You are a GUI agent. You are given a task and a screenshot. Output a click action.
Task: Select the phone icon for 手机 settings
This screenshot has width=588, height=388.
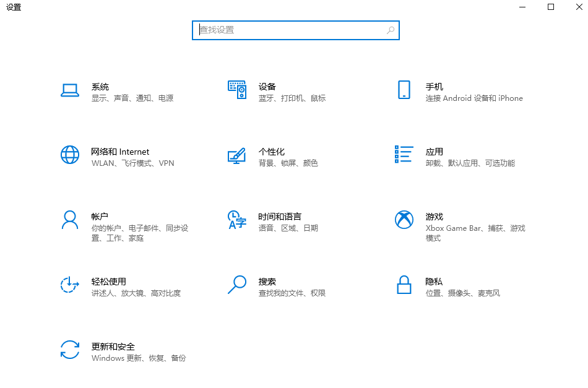click(x=404, y=90)
